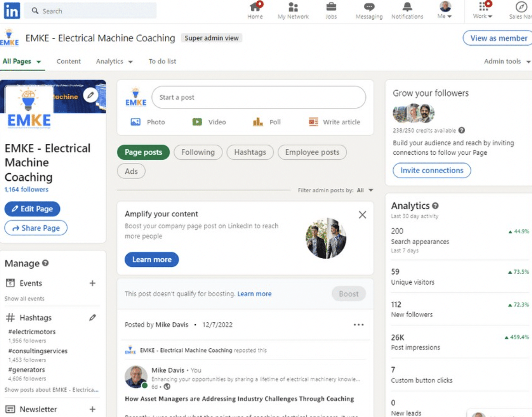
Task: Select the Following filter pill
Action: (x=198, y=152)
